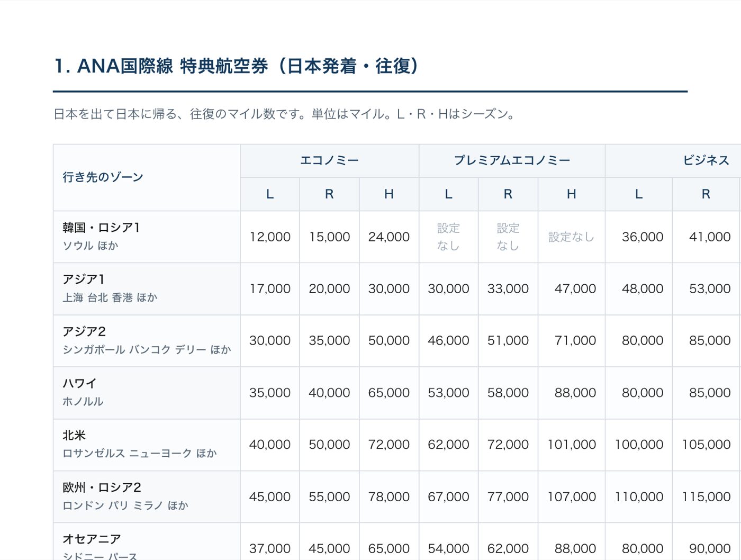Click '設定なし' under Premium Economy L for 韓国・ロシア1
741x560 pixels.
point(448,237)
